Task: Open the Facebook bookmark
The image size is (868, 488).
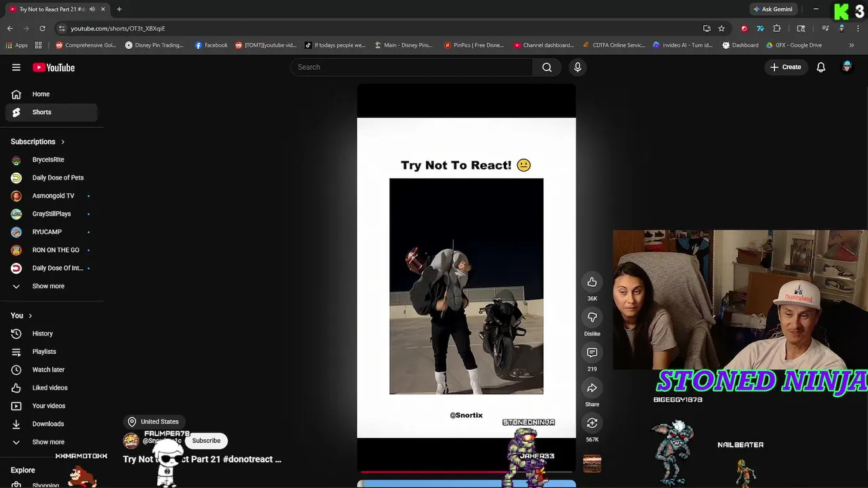Action: click(x=211, y=45)
